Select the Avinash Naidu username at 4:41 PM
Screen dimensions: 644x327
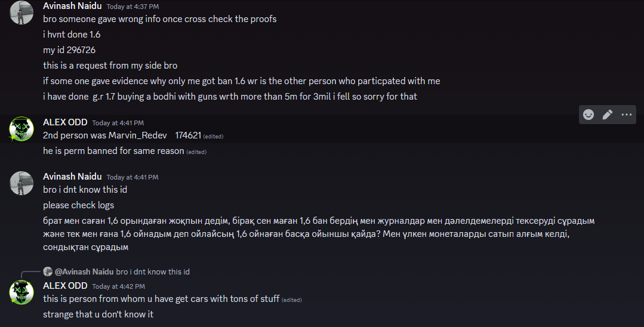(72, 177)
